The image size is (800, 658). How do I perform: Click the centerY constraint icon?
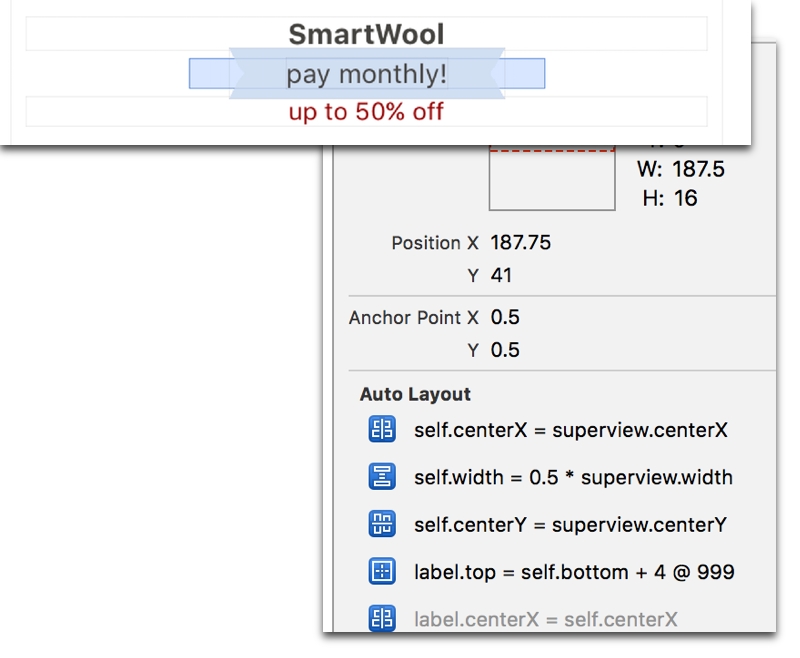tap(382, 524)
